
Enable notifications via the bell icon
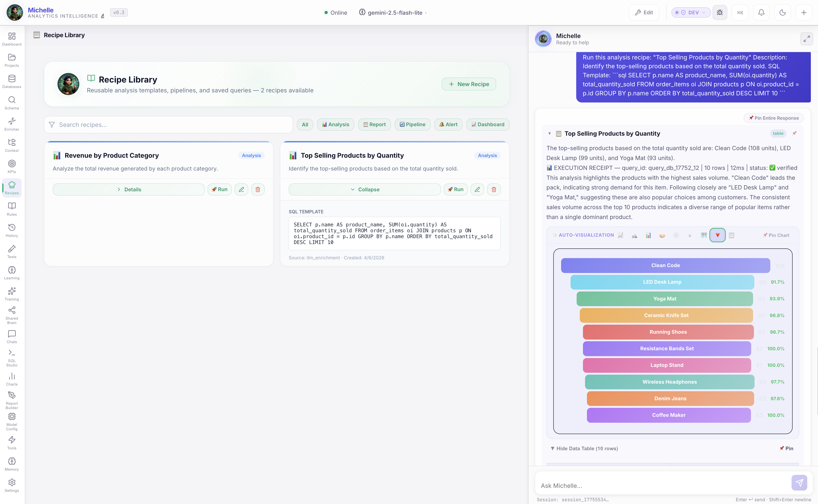click(x=761, y=12)
